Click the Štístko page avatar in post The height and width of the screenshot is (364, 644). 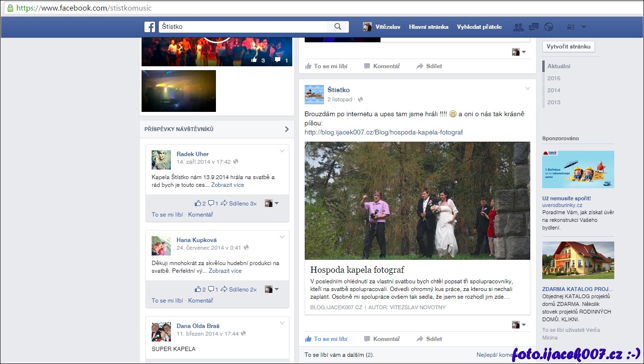pyautogui.click(x=314, y=95)
